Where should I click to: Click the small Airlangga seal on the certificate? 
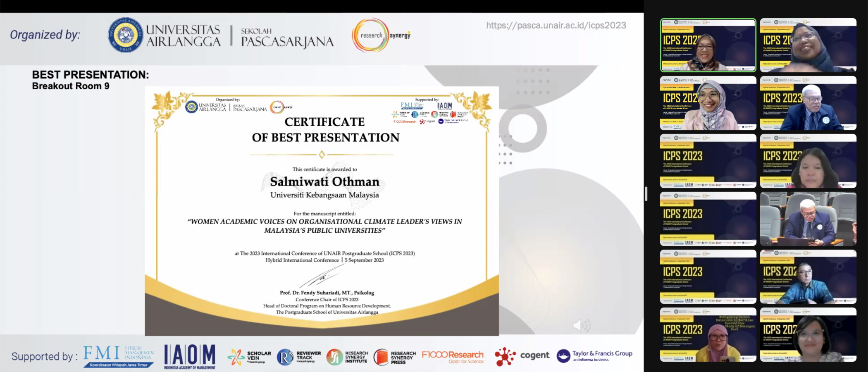191,107
